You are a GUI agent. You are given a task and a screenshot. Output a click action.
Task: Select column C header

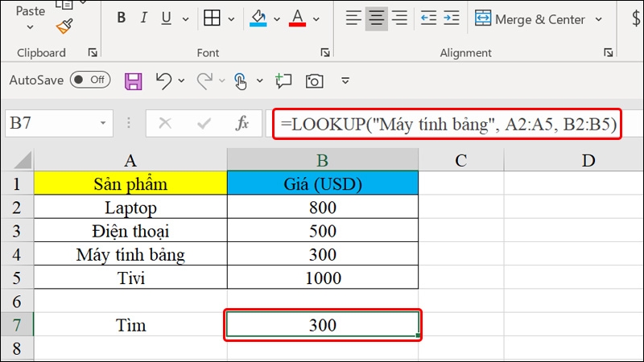460,160
